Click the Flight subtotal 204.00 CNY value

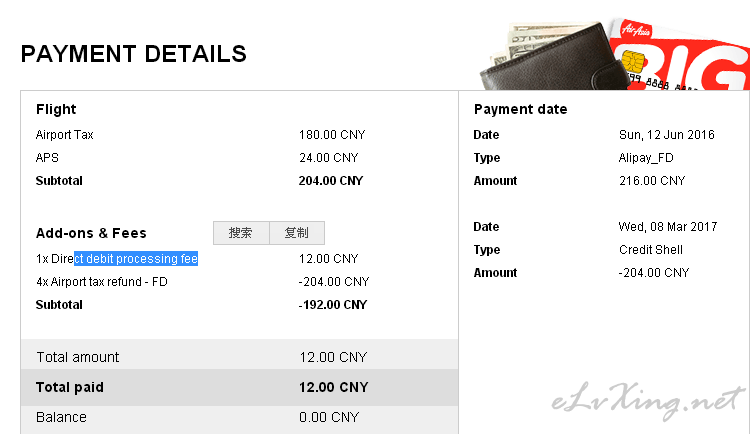(331, 181)
